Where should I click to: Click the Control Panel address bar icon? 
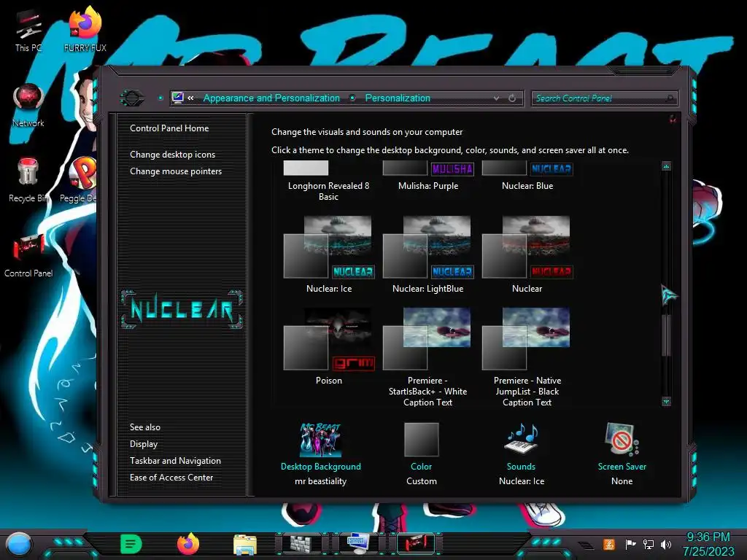[178, 98]
